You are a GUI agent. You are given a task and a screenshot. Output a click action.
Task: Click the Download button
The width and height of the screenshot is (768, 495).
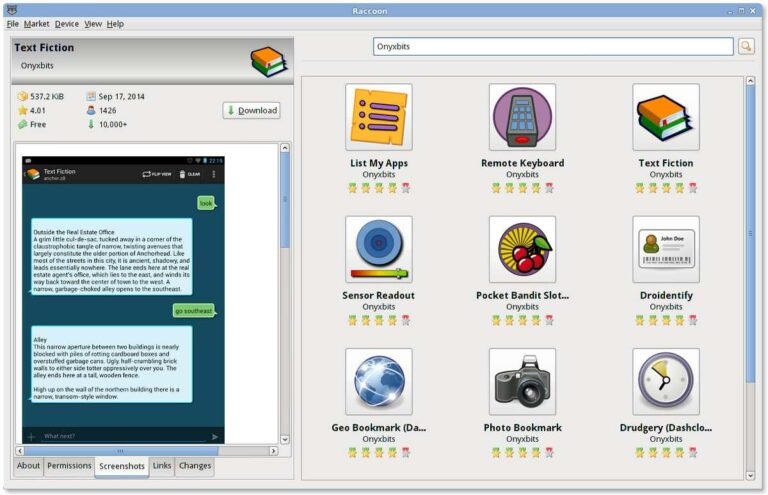pyautogui.click(x=252, y=110)
